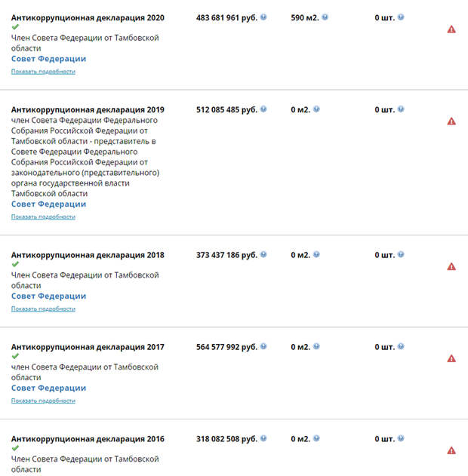This screenshot has width=468, height=476.
Task: Click help icon next to 318 082 508 руб.
Action: click(263, 438)
